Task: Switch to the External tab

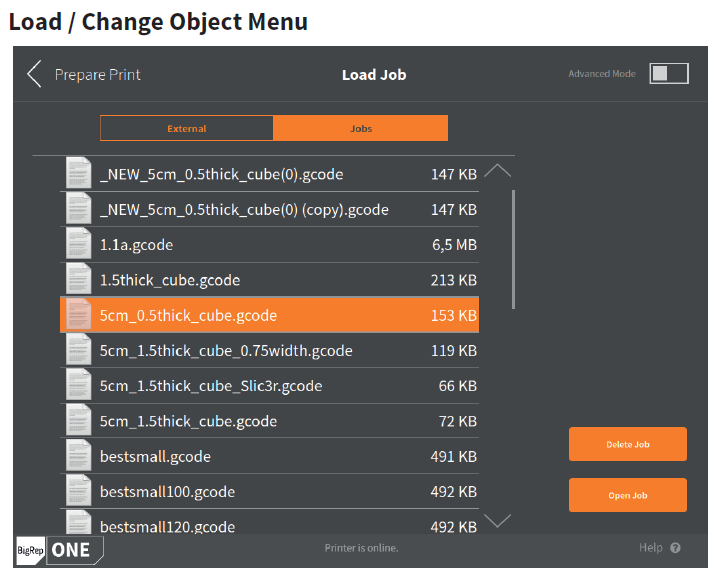Action: click(187, 128)
